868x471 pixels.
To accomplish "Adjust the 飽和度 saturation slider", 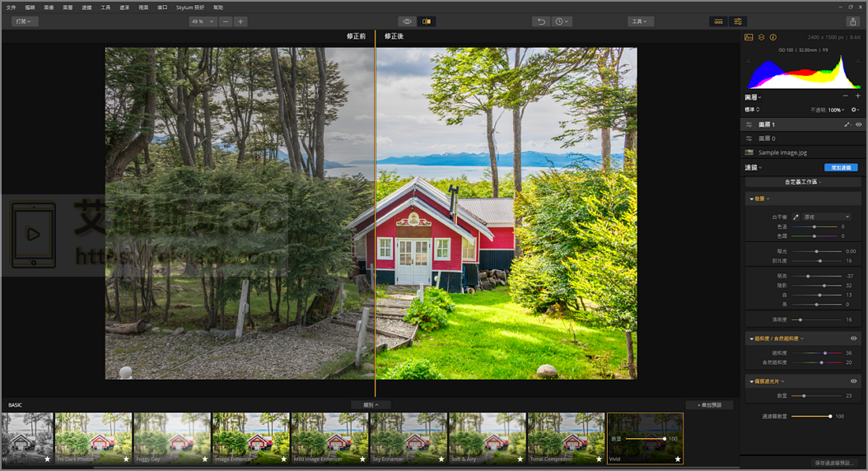I will [816, 352].
